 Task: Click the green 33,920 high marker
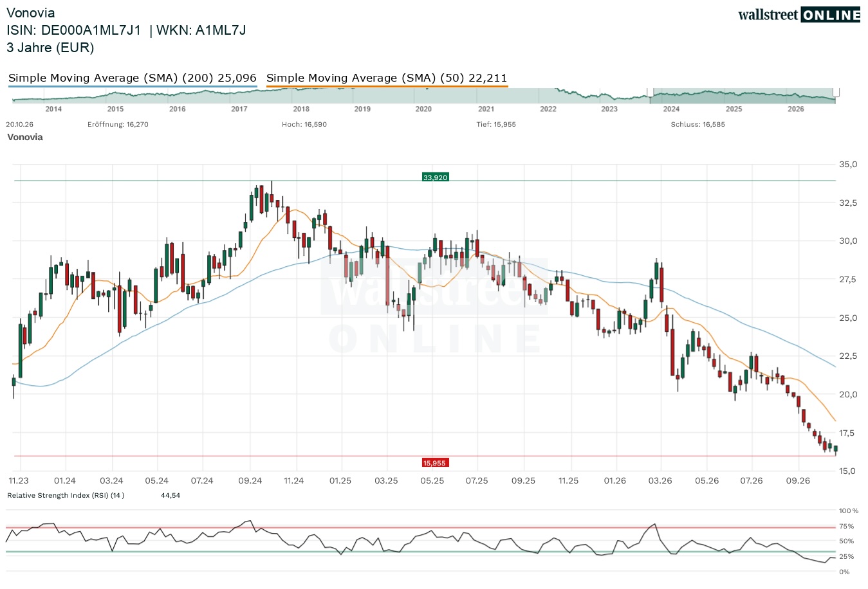[x=435, y=177]
